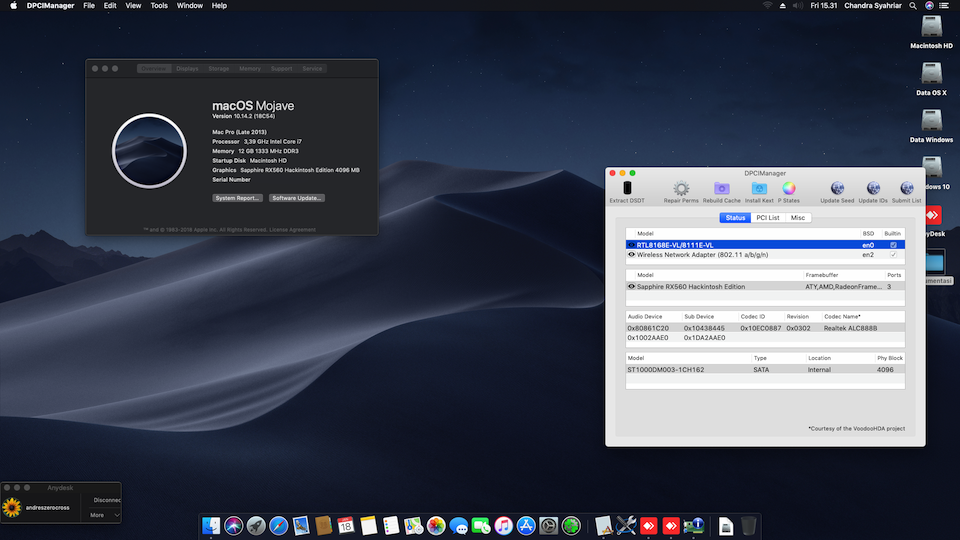Select the Sapphire RX560 Hackintosh Edition row
Screen dimensions: 960x540
click(765, 287)
